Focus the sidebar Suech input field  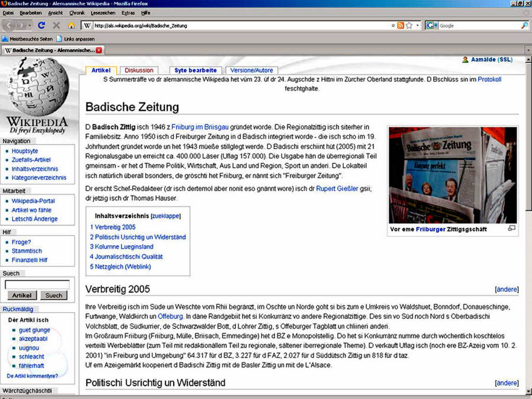click(x=37, y=285)
